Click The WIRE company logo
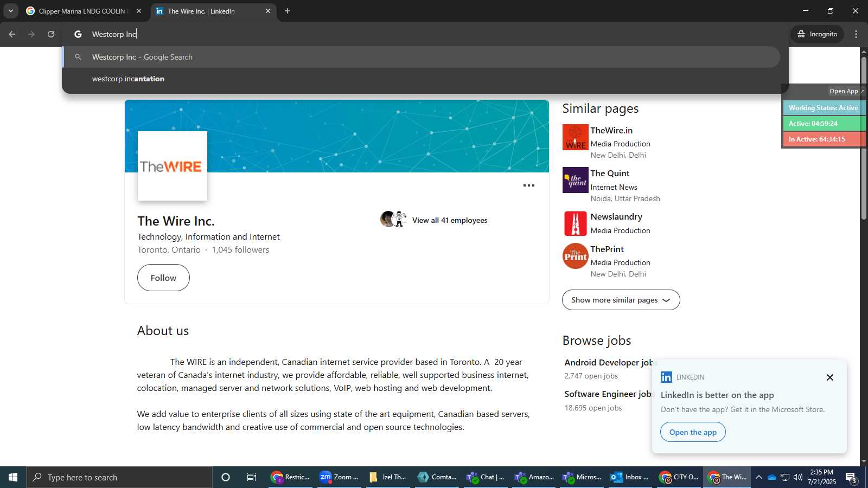 click(x=173, y=166)
